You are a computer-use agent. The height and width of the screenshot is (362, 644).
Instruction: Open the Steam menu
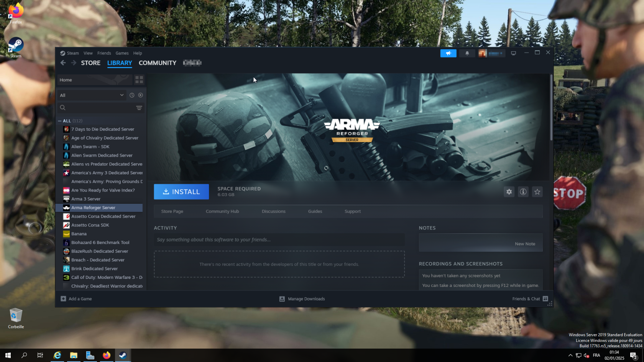coord(73,53)
